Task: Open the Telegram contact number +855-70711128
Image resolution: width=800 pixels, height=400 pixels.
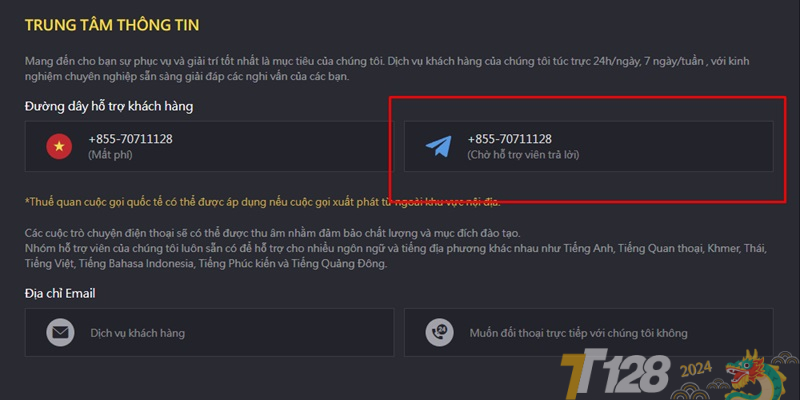Action: [510, 139]
